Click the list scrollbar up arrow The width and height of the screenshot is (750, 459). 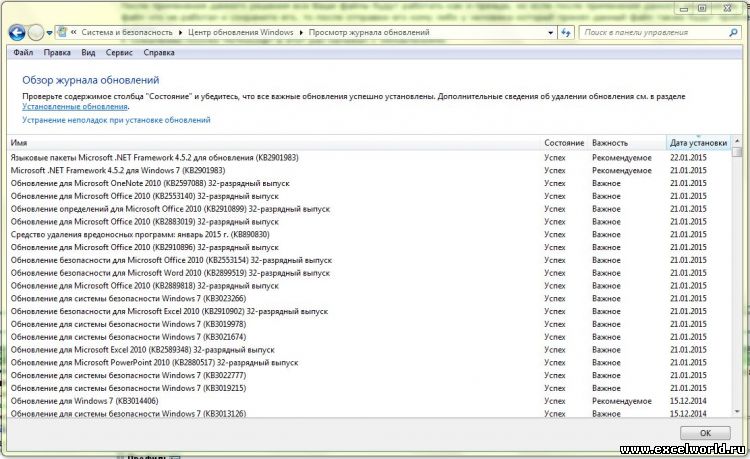(737, 142)
